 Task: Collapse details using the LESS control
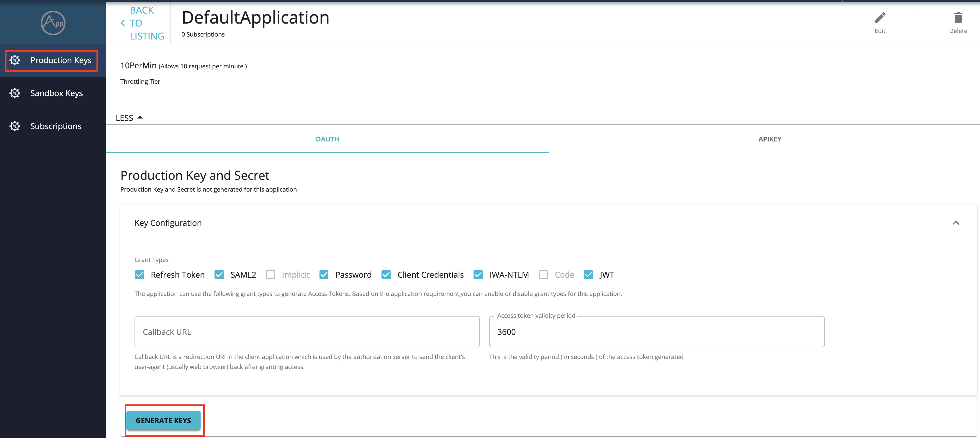tap(129, 118)
